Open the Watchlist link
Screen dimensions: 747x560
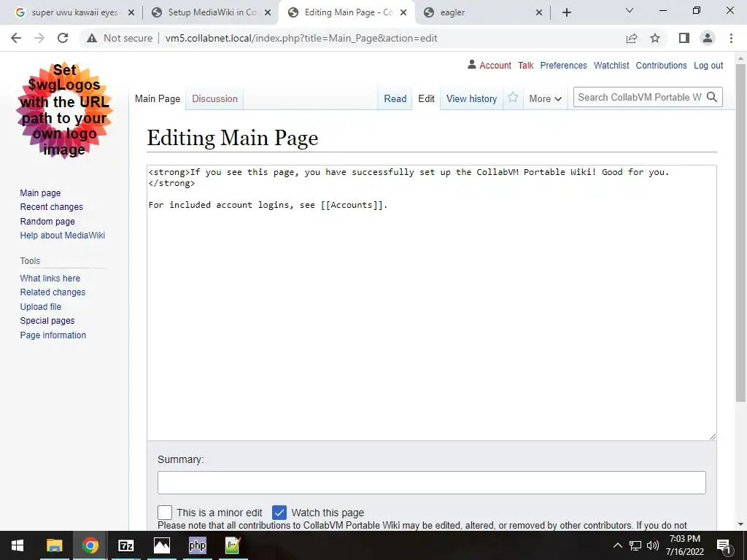coord(611,65)
